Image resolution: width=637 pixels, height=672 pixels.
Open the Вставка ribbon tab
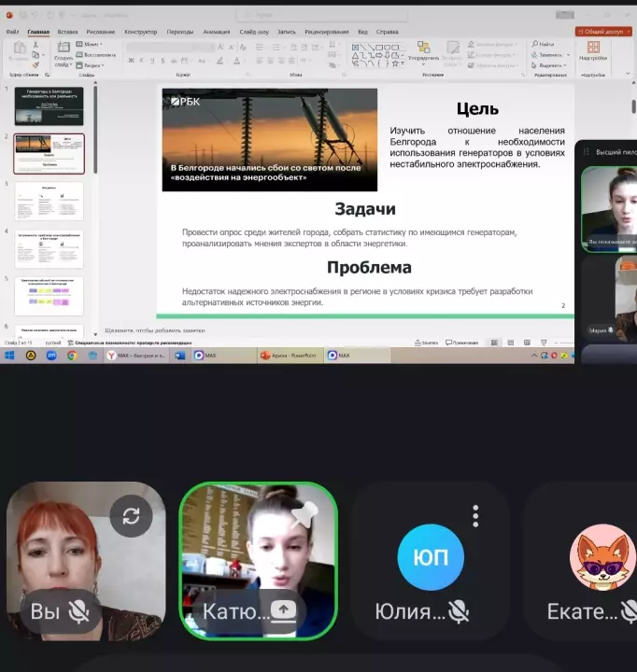click(x=67, y=32)
